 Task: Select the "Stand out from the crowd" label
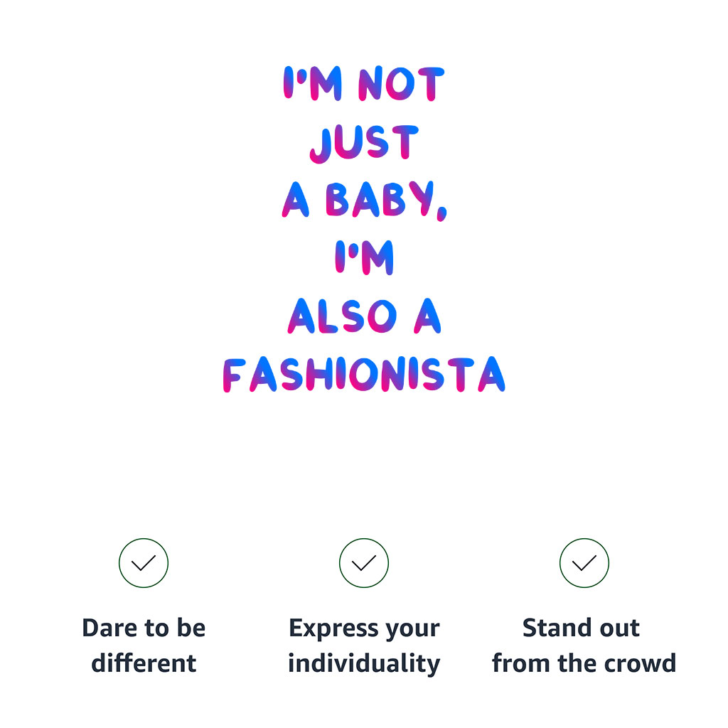tap(584, 646)
